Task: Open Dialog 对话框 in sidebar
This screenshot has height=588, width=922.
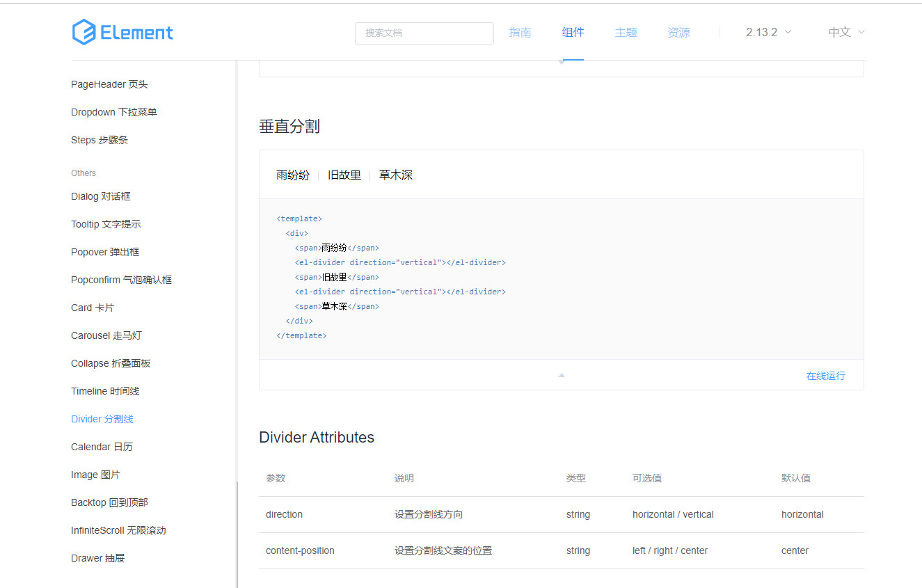Action: click(101, 196)
